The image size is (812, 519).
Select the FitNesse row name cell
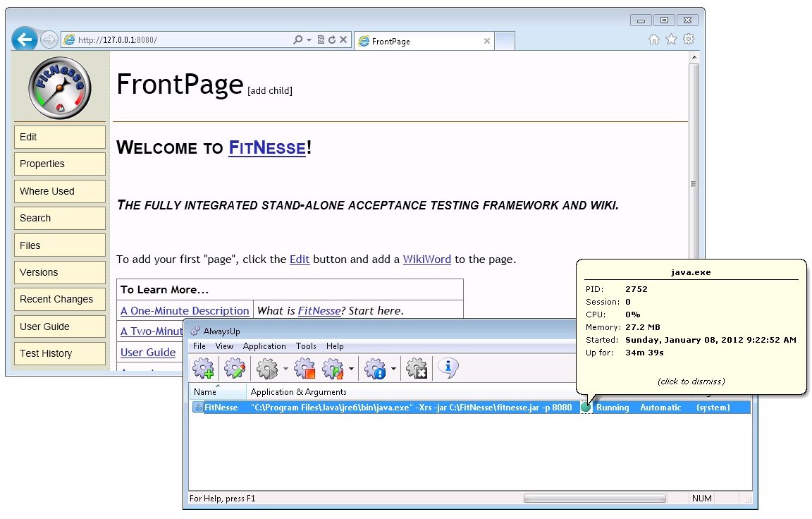tap(221, 408)
